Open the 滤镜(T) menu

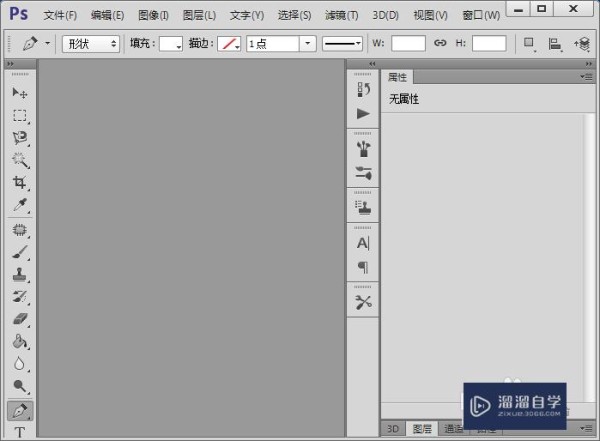[342, 15]
